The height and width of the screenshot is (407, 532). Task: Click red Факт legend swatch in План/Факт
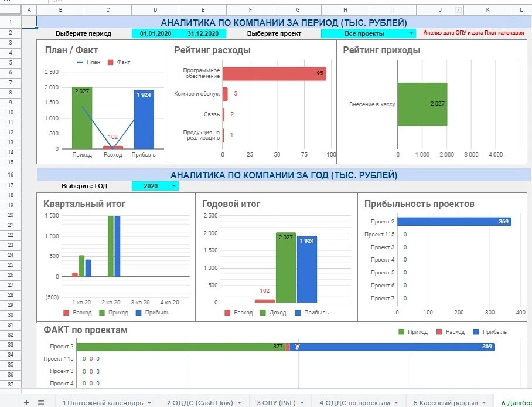[109, 62]
